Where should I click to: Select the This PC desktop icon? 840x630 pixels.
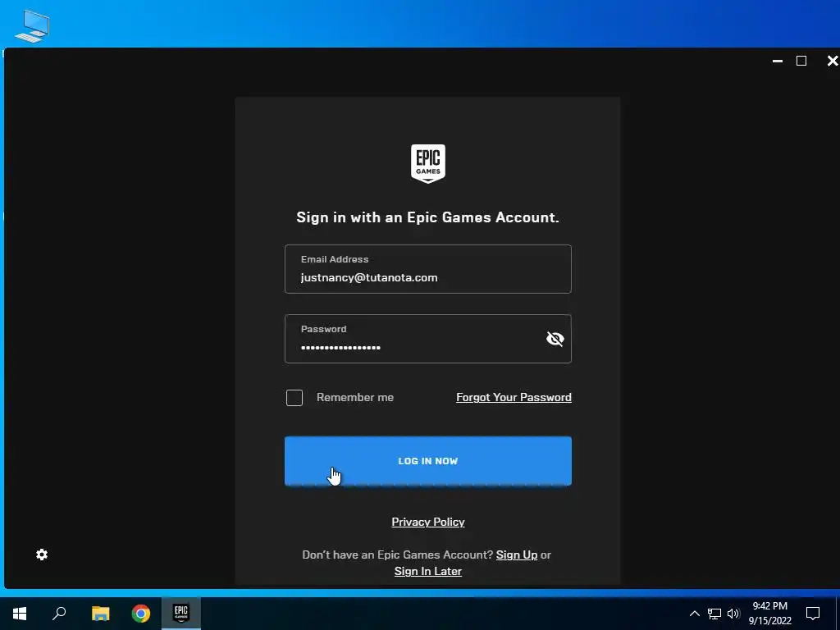click(32, 25)
